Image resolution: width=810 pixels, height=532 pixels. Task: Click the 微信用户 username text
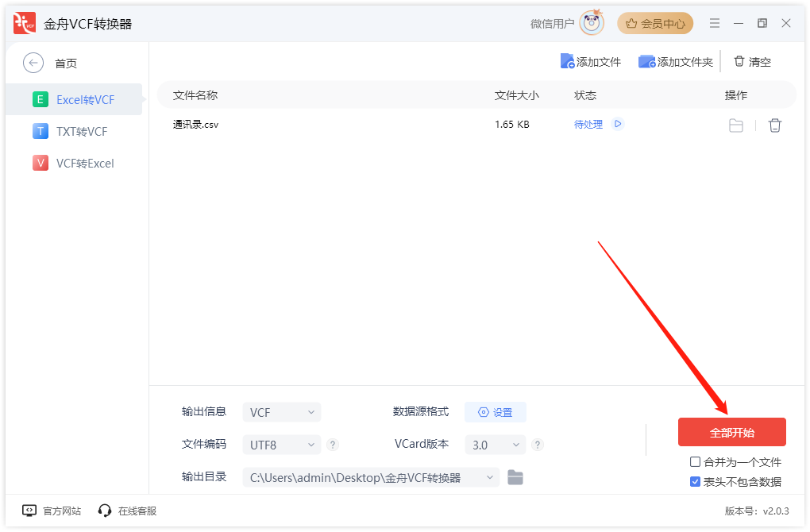pos(552,24)
